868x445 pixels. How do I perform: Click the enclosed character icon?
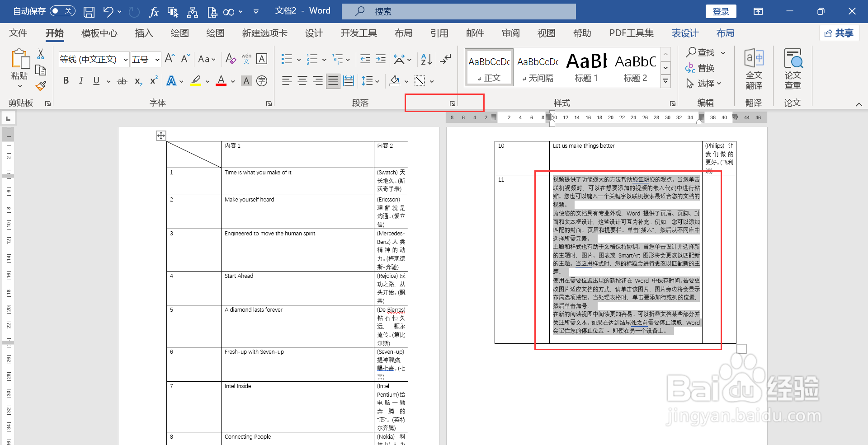click(262, 81)
